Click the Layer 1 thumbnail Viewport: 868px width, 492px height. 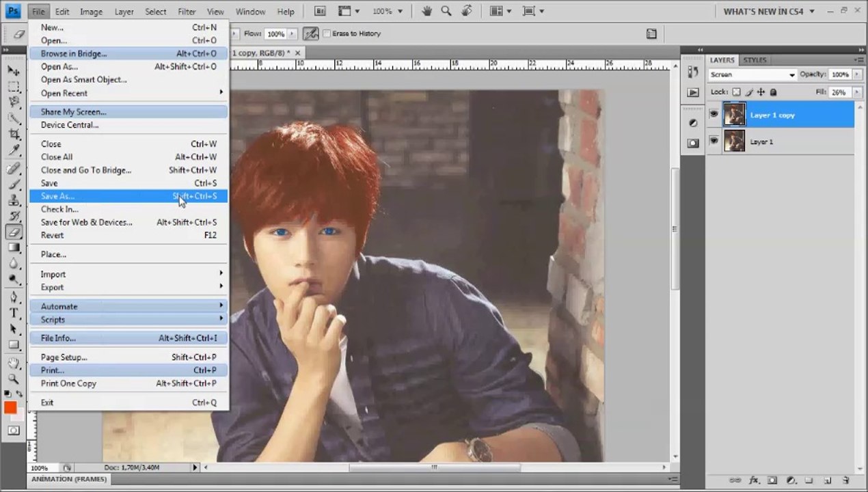[x=734, y=141]
